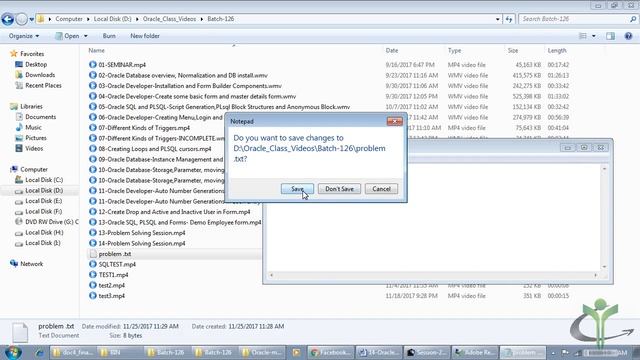Refresh the folder view
640x360 pixels.
tap(509, 19)
